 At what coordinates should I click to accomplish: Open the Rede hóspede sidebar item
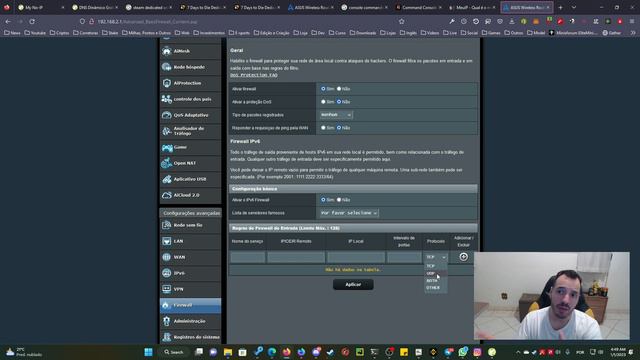coord(190,67)
